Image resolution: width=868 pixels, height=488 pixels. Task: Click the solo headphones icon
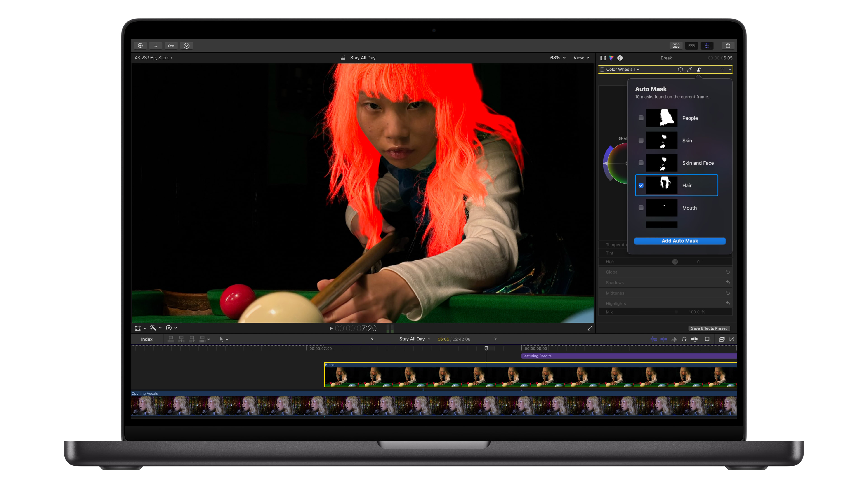(x=684, y=339)
